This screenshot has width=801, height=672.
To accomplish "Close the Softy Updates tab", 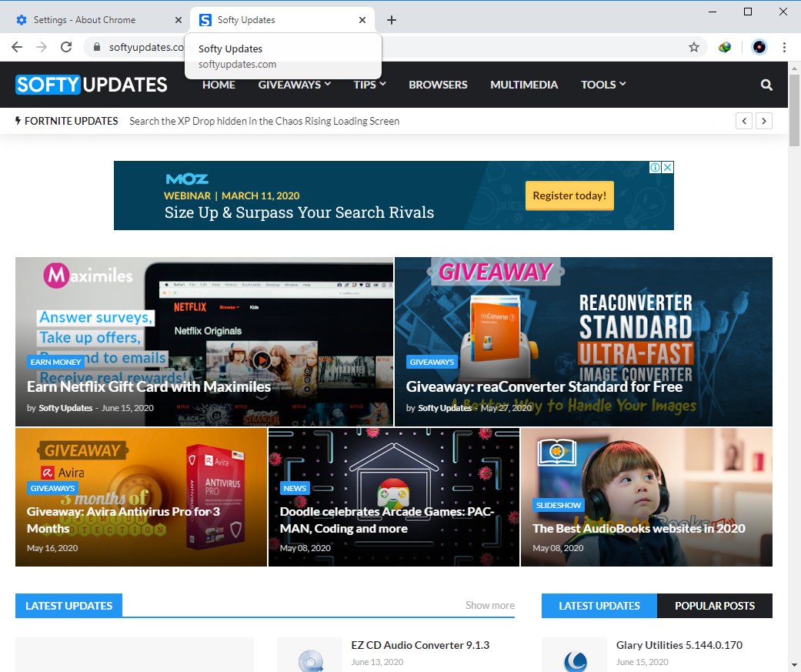I will (362, 20).
